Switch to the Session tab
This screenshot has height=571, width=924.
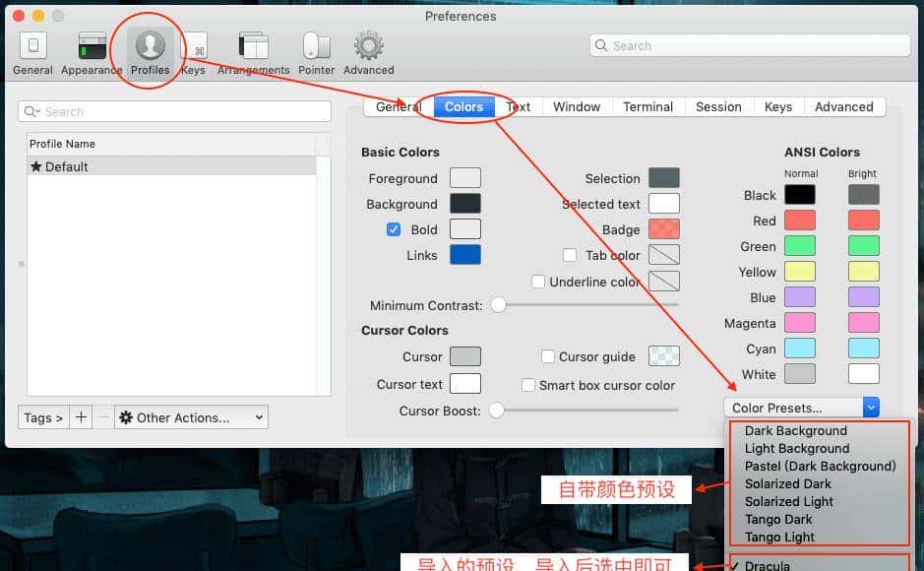(x=718, y=106)
